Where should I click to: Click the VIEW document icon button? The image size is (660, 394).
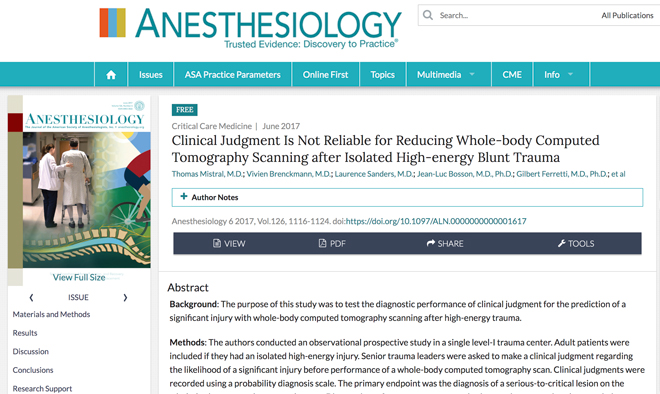pos(229,243)
